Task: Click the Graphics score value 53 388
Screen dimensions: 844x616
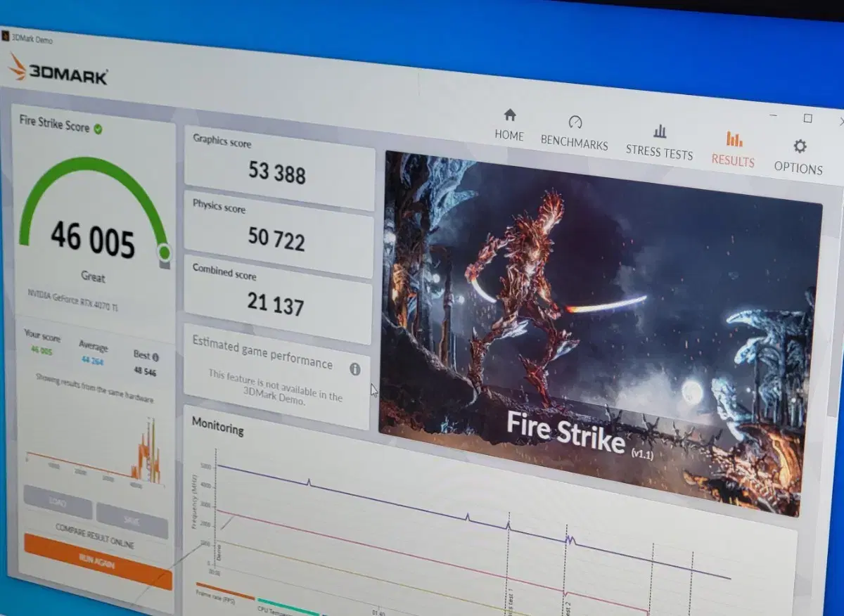Action: pyautogui.click(x=277, y=172)
